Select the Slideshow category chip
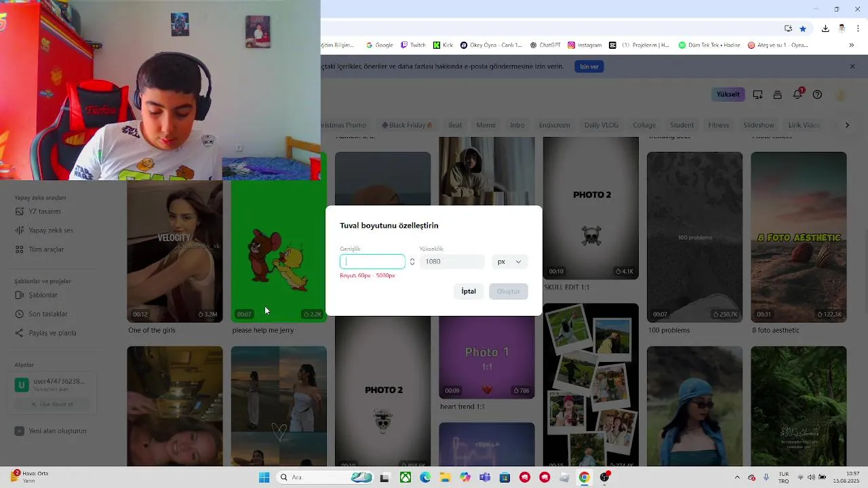Screen dimensions: 868x488 [x=759, y=125]
